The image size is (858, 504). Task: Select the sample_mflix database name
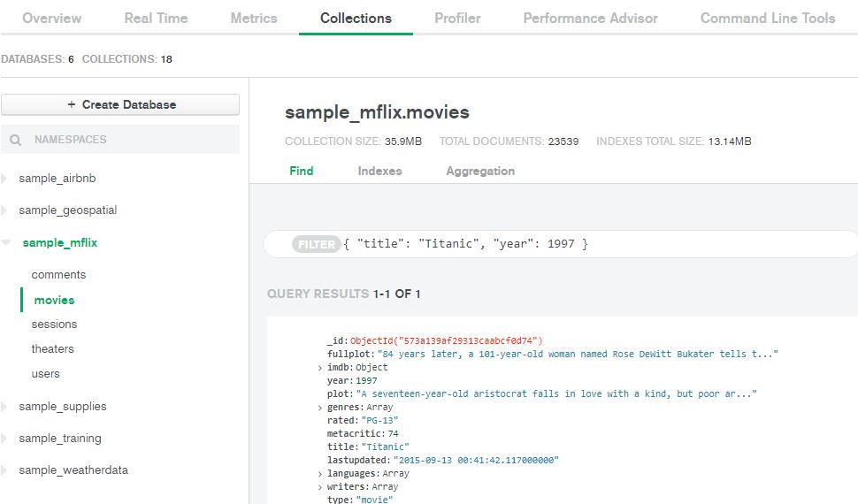tap(60, 242)
